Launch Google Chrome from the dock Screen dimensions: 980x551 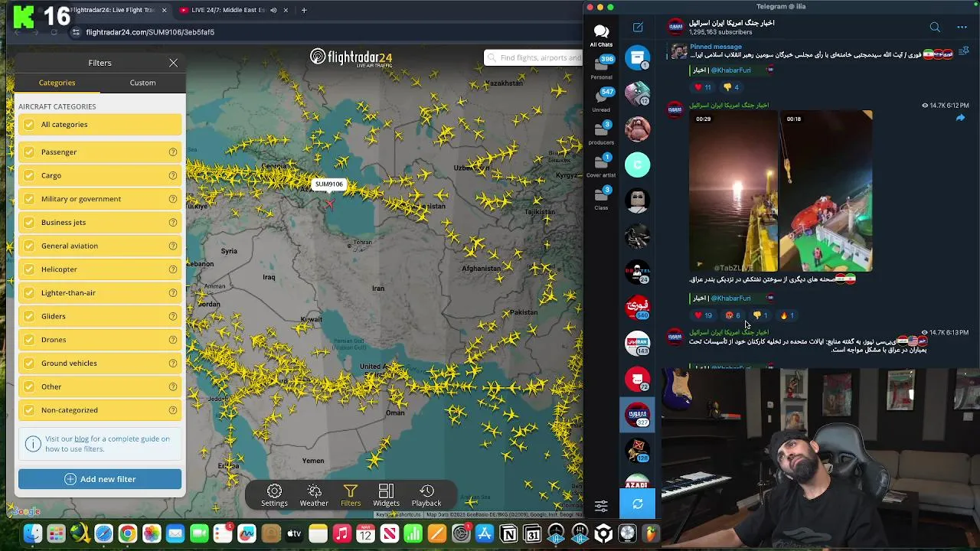(x=127, y=533)
